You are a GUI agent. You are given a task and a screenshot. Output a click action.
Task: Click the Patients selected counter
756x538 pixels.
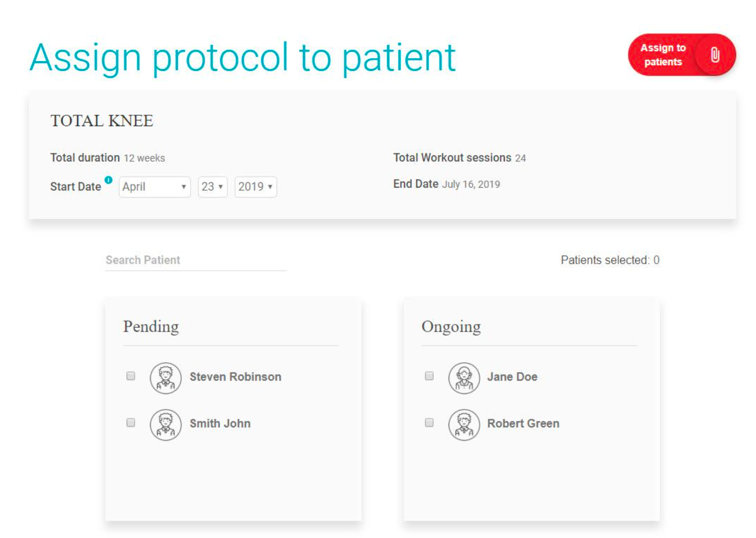(610, 260)
